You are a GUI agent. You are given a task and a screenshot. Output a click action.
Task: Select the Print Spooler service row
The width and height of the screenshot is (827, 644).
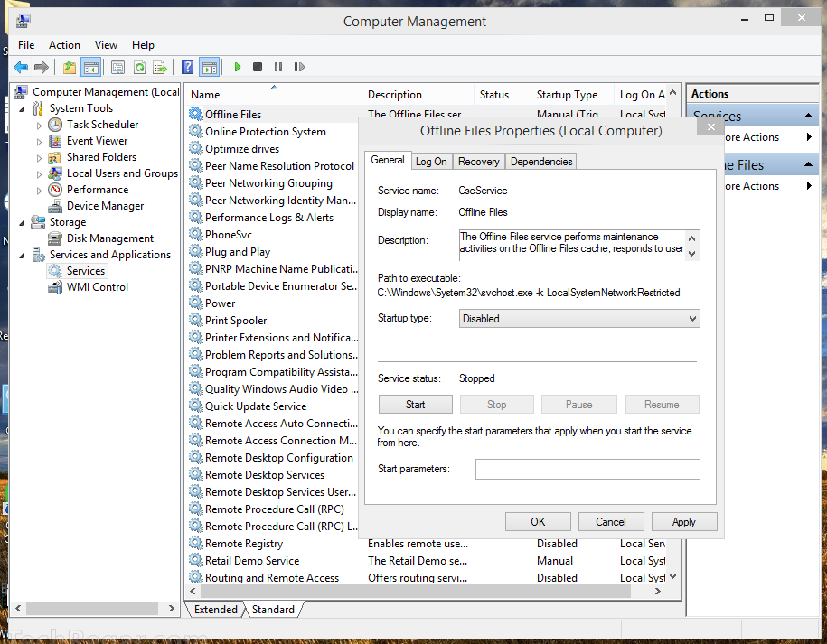274,321
